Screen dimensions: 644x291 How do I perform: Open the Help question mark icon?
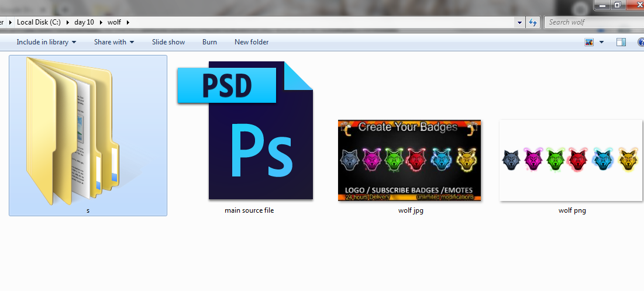pyautogui.click(x=640, y=42)
